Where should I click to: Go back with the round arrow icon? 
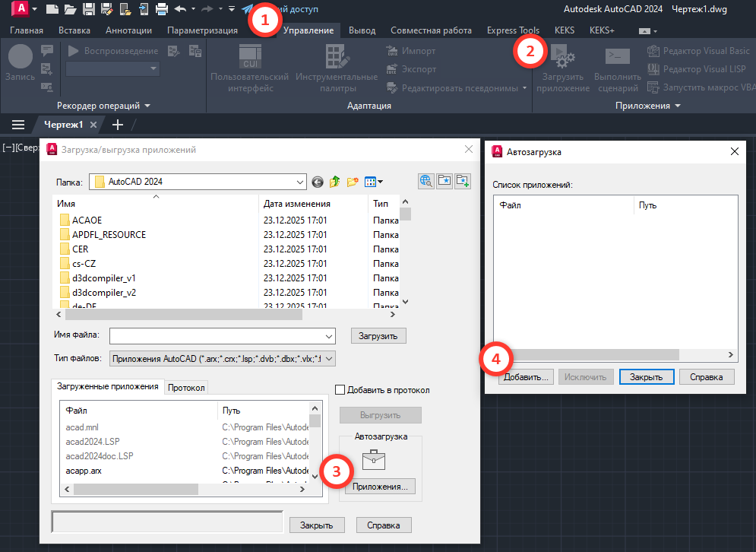318,182
